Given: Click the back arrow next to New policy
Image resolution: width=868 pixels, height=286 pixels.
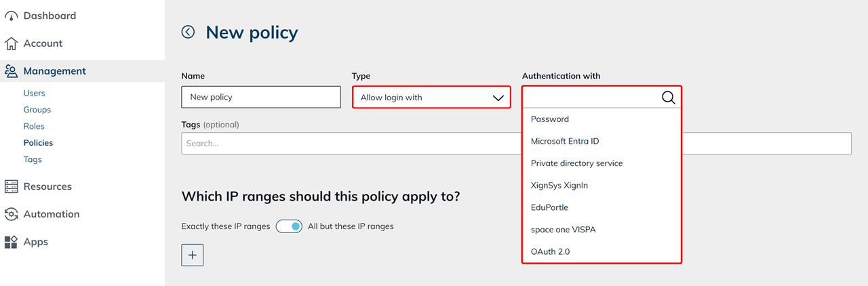Looking at the screenshot, I should 188,32.
